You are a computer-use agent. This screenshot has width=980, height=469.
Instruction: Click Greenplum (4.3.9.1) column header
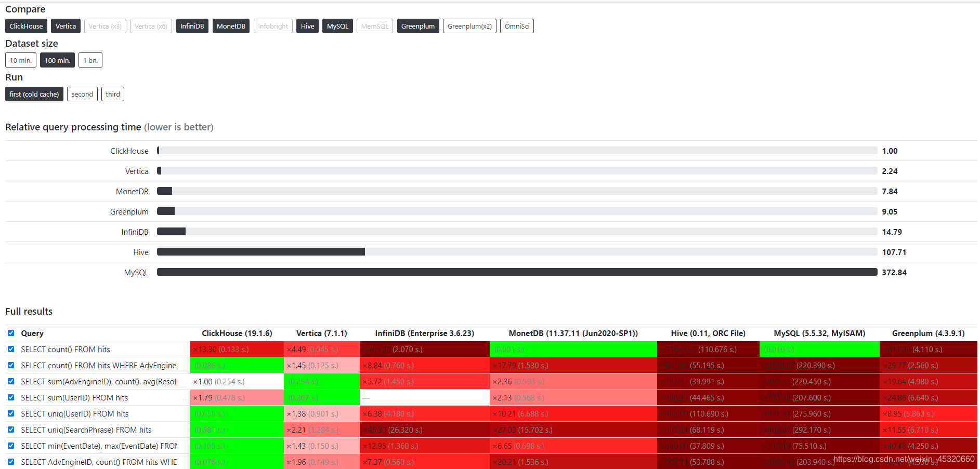[x=929, y=333]
